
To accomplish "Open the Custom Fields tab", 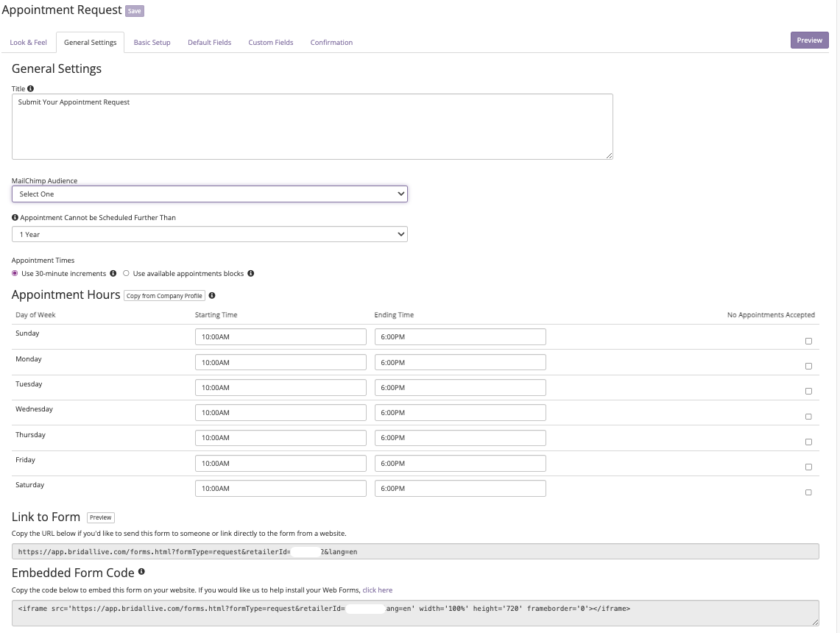I will click(270, 42).
